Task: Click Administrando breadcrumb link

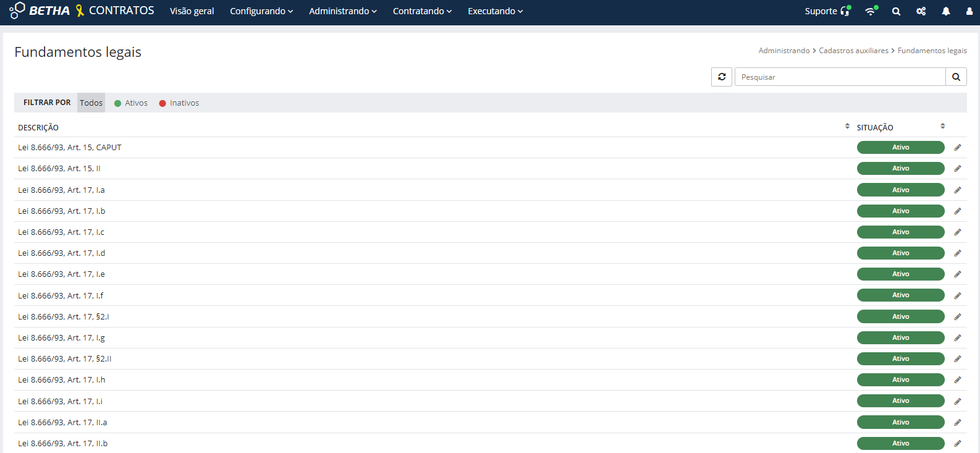Action: 784,51
